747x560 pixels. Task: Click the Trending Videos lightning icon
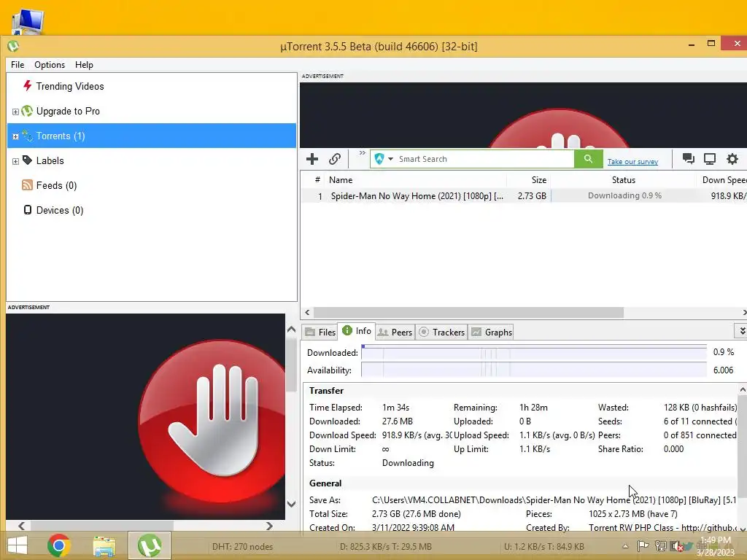click(x=27, y=86)
